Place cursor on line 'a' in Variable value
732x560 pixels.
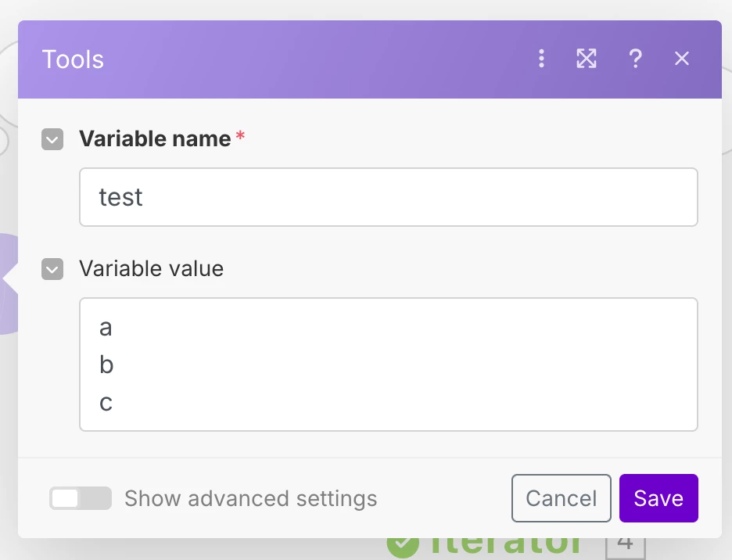[106, 328]
